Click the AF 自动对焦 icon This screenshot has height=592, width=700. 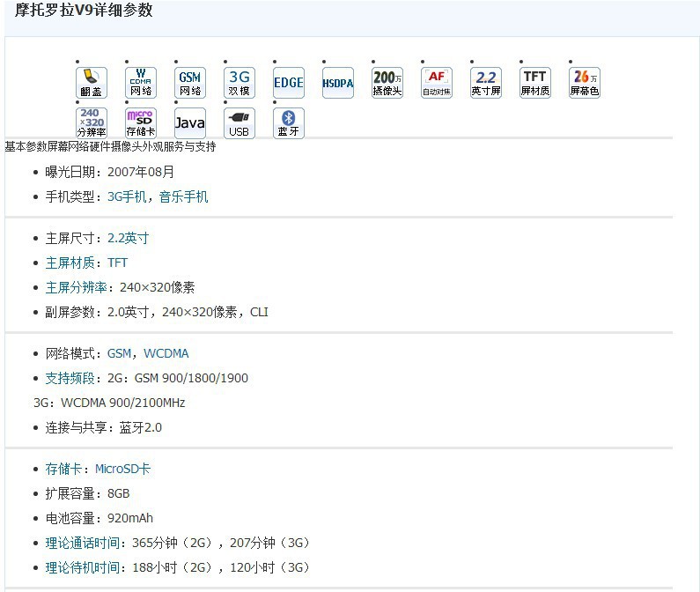pyautogui.click(x=437, y=83)
